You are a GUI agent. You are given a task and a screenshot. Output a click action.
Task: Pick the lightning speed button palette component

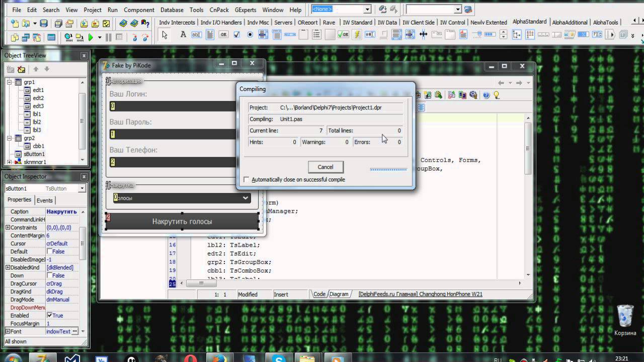pyautogui.click(x=356, y=35)
